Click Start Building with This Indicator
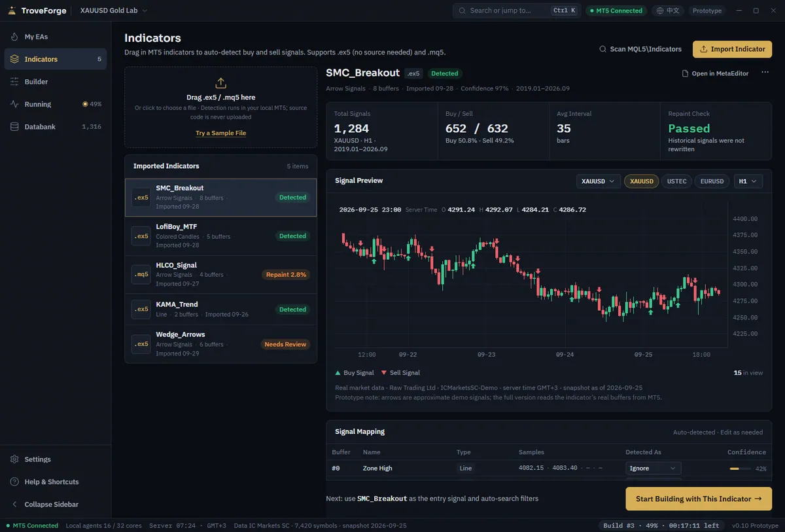Image resolution: width=785 pixels, height=532 pixels. pyautogui.click(x=699, y=499)
